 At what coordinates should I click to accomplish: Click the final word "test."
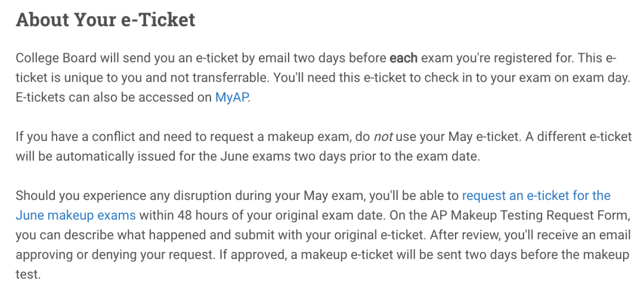click(x=28, y=274)
